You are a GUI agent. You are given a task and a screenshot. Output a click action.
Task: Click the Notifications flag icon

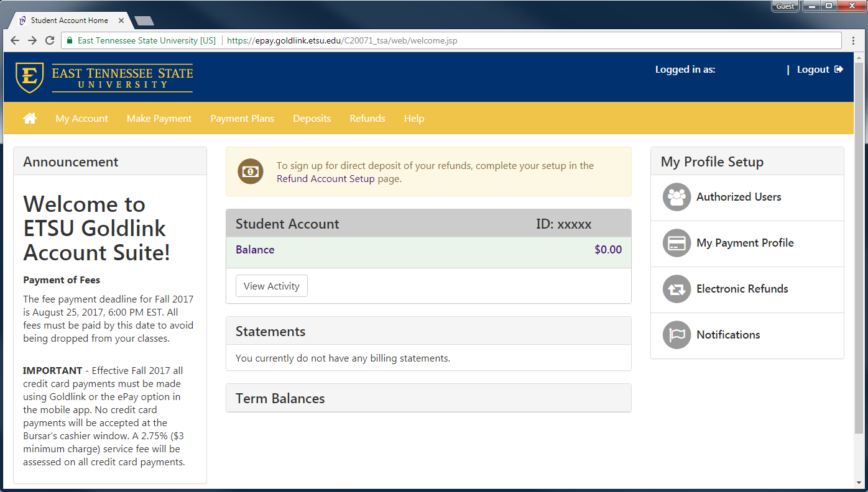[676, 335]
